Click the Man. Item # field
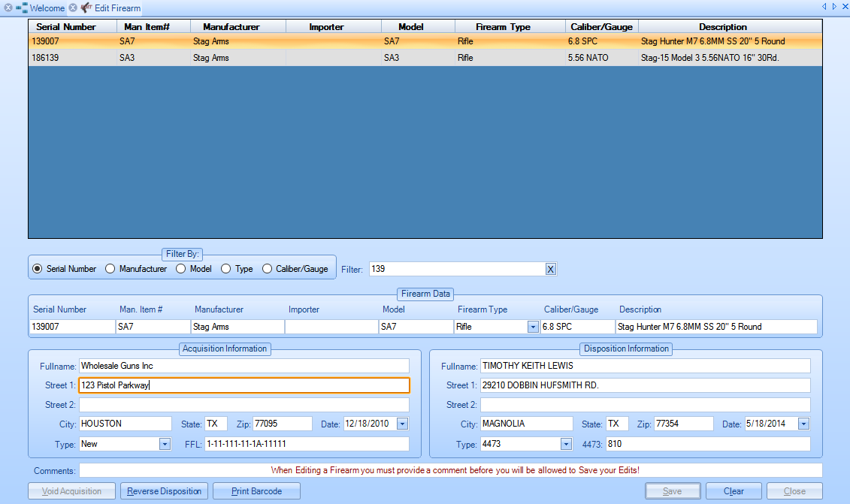The height and width of the screenshot is (504, 850). click(x=153, y=327)
